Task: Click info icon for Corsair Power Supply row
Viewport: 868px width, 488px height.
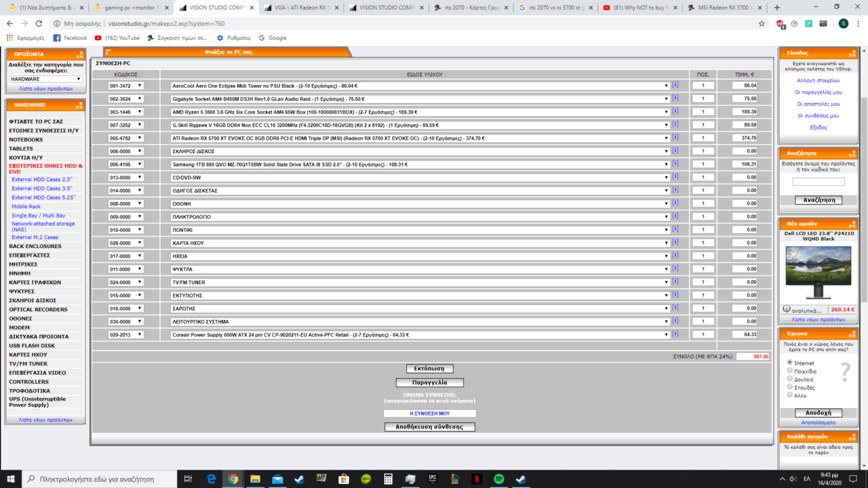Action: coord(675,334)
